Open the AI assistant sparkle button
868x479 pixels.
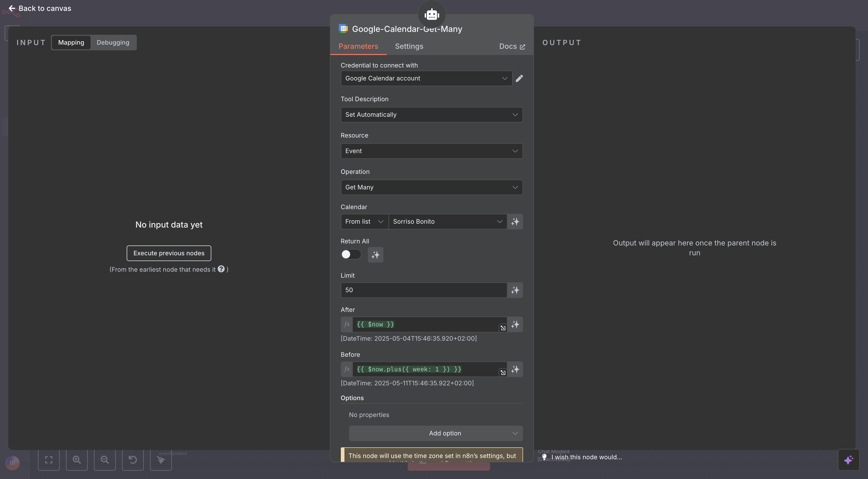click(849, 460)
